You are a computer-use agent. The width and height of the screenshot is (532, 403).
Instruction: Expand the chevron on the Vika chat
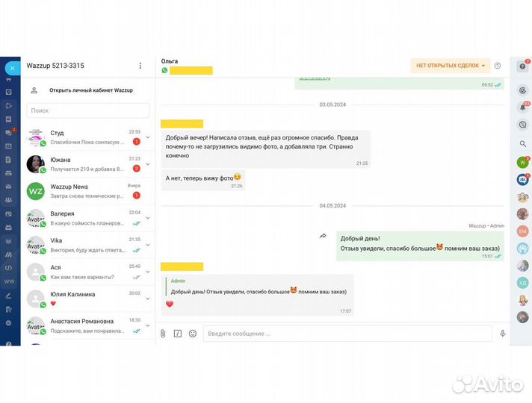[x=148, y=245]
